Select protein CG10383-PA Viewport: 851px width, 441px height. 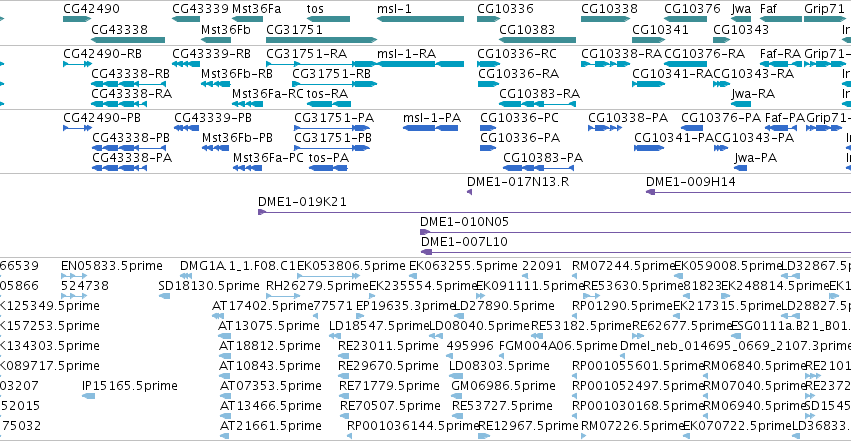(543, 158)
